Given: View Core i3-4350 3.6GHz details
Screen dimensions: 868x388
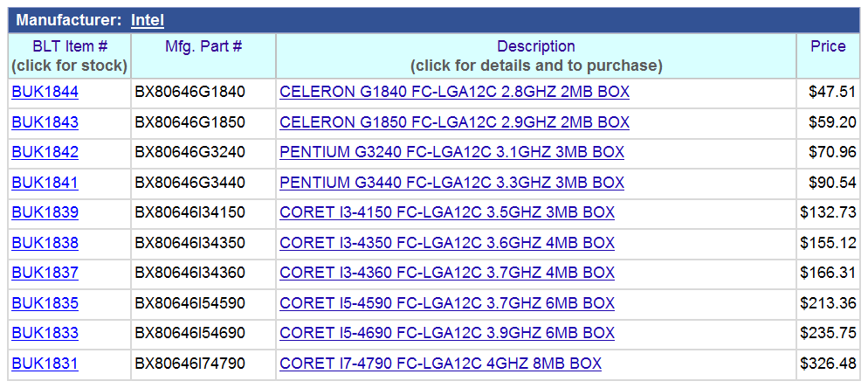Looking at the screenshot, I should click(447, 243).
